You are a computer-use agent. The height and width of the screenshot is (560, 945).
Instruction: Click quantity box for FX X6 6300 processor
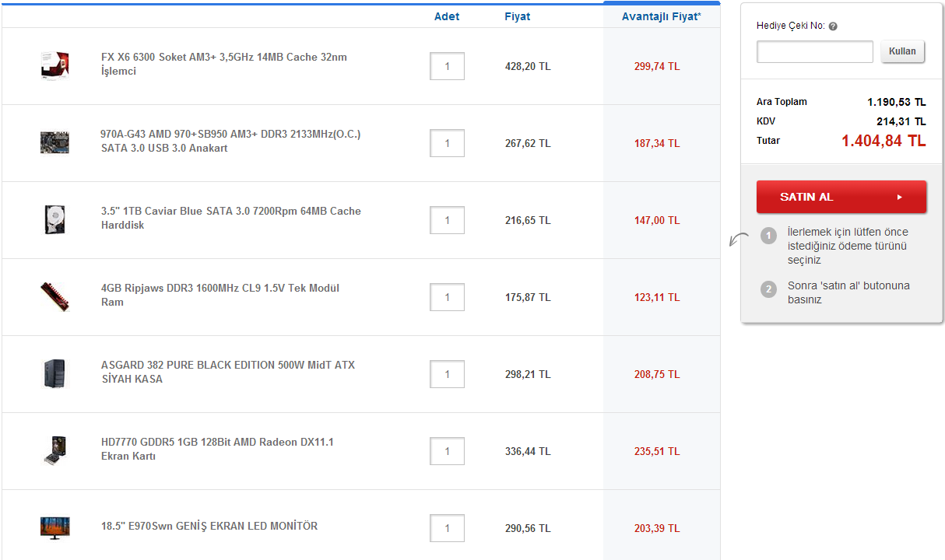(447, 66)
